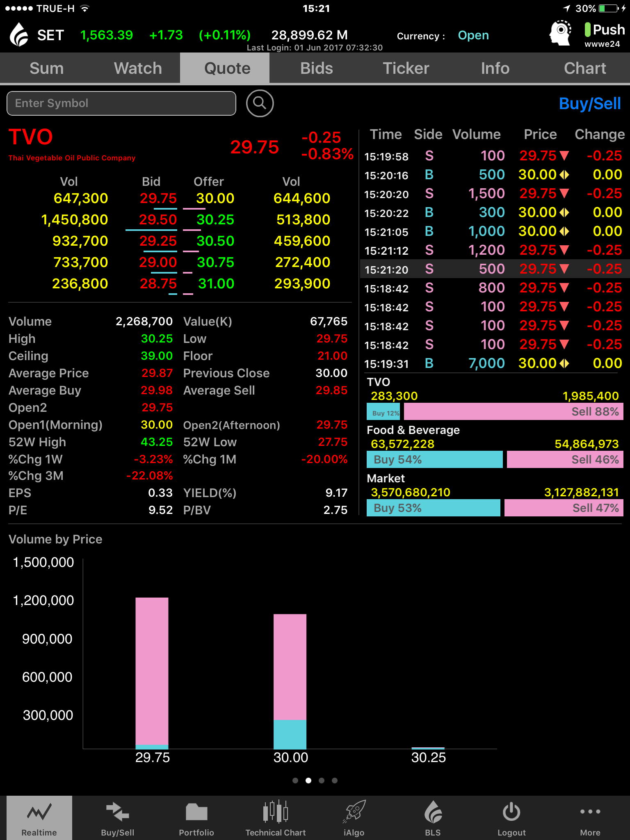The width and height of the screenshot is (630, 840).
Task: Tap Food & Beverage Buy 54% bar
Action: tap(435, 459)
